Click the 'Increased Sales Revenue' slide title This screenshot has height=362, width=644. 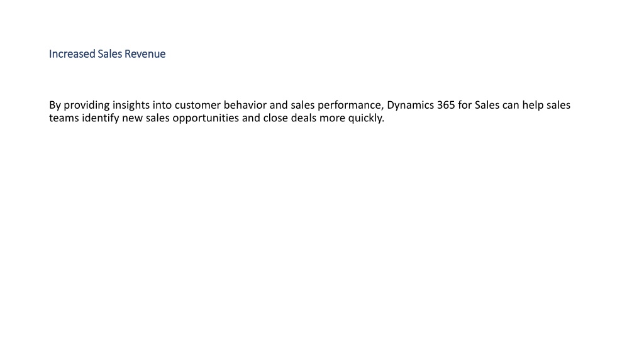pos(107,54)
